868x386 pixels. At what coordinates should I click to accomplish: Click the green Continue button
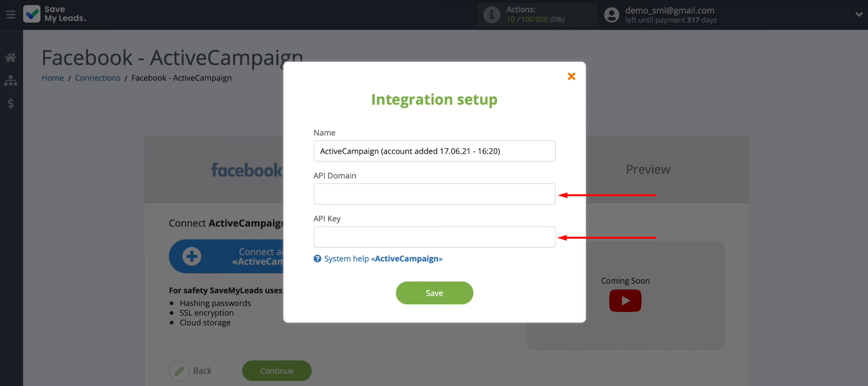276,371
